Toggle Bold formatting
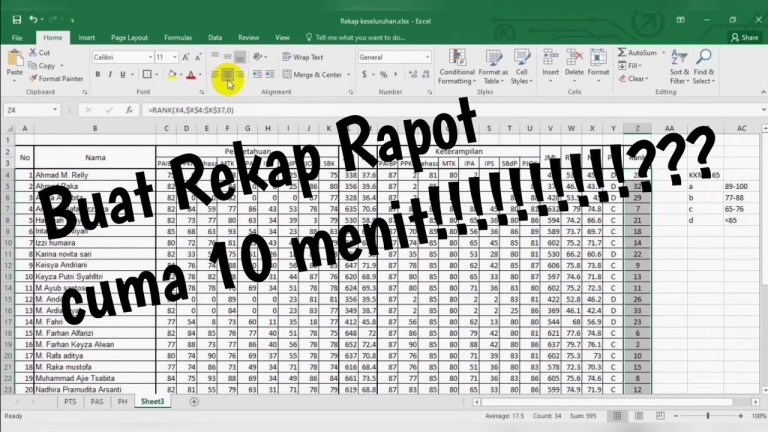The image size is (768, 432). (x=97, y=75)
